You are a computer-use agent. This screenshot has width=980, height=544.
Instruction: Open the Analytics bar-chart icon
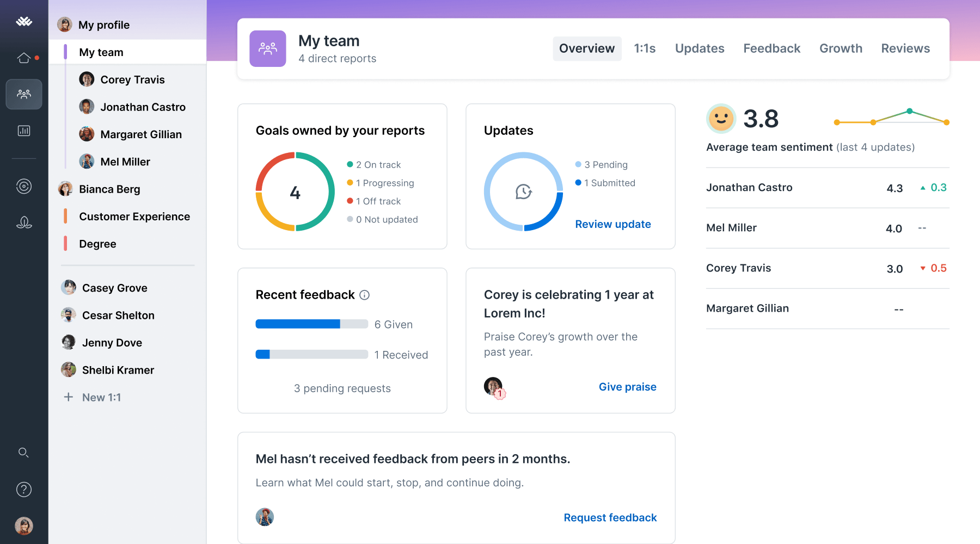[24, 131]
